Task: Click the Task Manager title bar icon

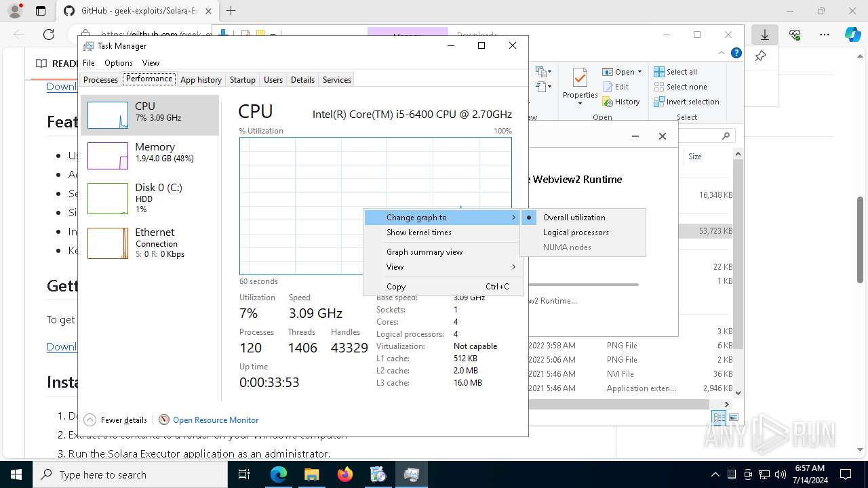Action: point(89,46)
